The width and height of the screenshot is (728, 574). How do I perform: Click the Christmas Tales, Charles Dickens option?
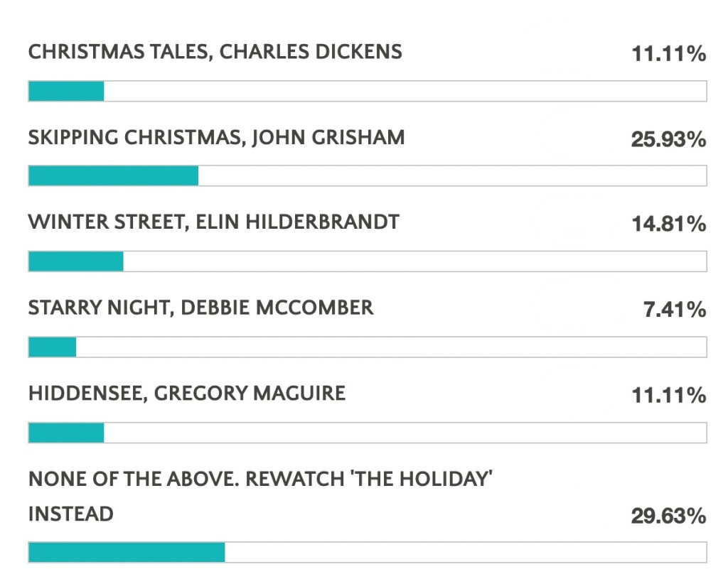(215, 52)
